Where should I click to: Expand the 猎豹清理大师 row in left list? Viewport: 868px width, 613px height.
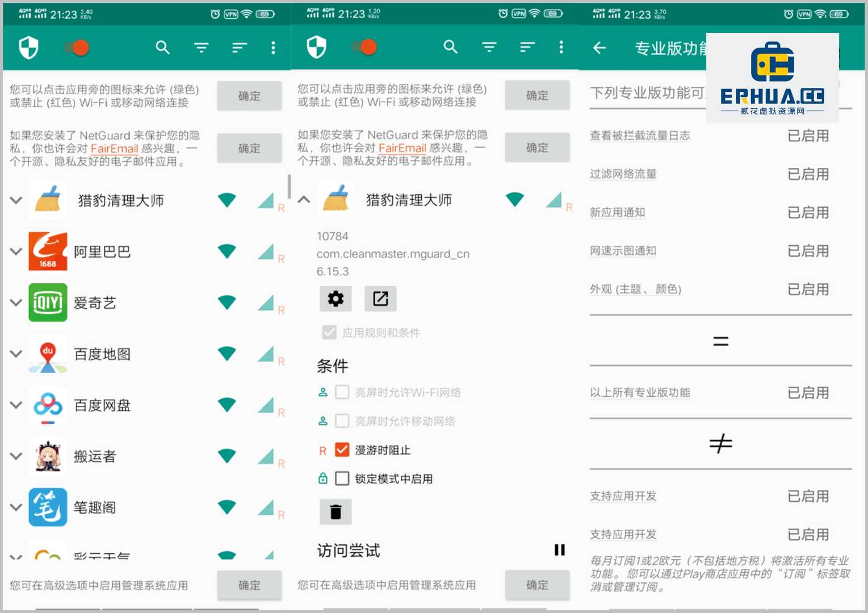click(16, 200)
